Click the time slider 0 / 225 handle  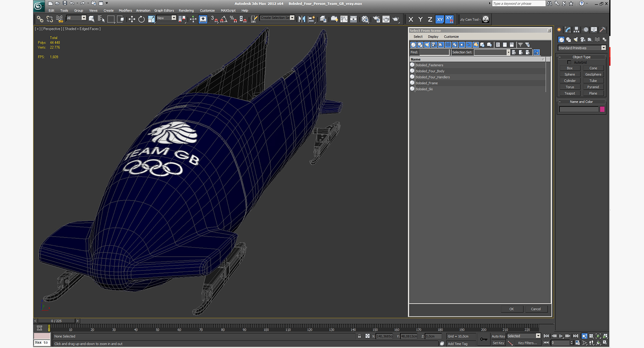pyautogui.click(x=57, y=321)
